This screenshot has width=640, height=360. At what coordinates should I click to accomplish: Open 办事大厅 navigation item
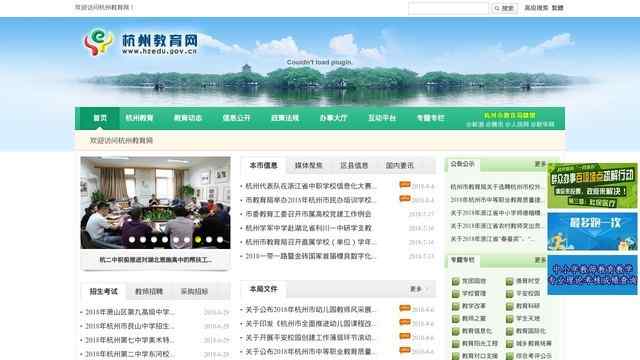(x=333, y=118)
